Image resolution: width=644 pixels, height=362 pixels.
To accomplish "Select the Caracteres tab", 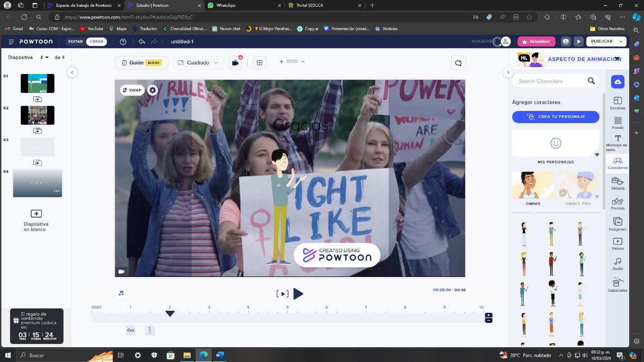I will click(x=618, y=163).
